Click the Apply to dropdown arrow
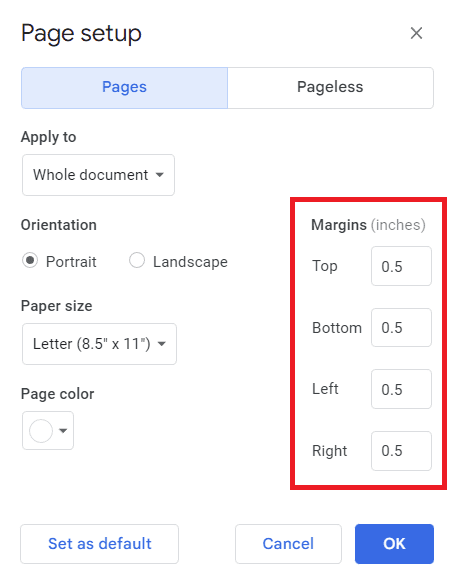455x581 pixels. point(160,175)
